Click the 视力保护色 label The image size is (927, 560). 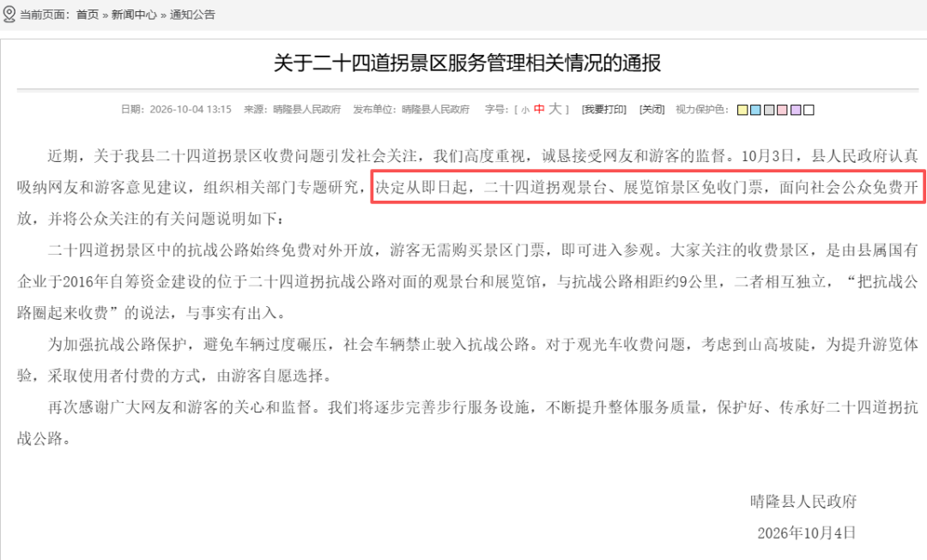[702, 109]
